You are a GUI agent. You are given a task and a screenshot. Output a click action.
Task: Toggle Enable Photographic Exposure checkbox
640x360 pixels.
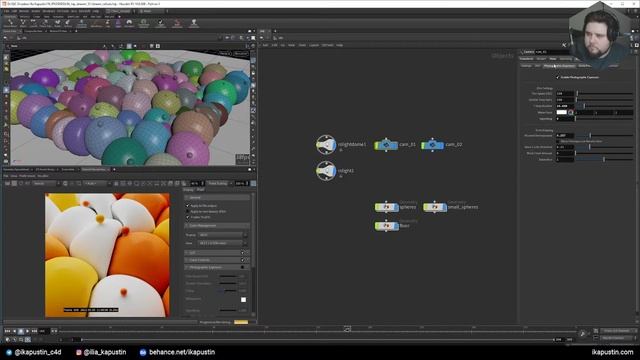[x=558, y=77]
